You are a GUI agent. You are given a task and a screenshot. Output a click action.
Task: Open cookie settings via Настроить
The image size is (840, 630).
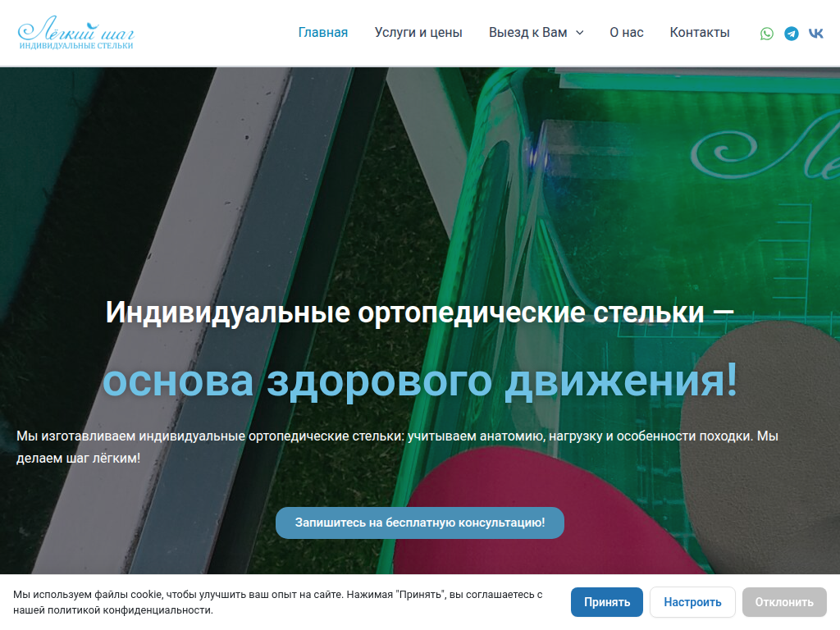click(692, 602)
